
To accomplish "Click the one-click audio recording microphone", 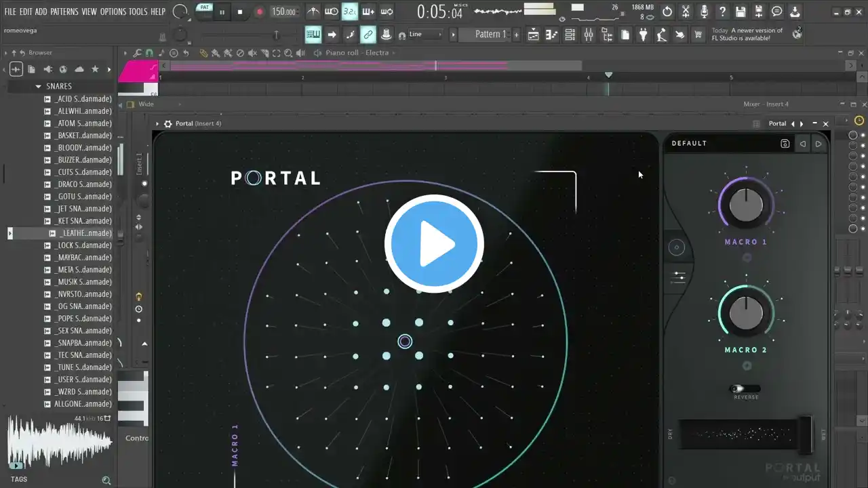I will [704, 12].
